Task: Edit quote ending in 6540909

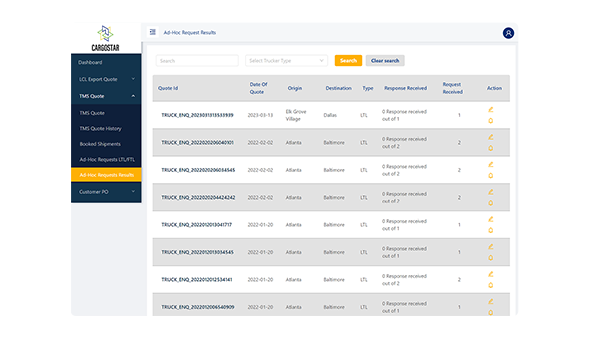Action: [490, 301]
